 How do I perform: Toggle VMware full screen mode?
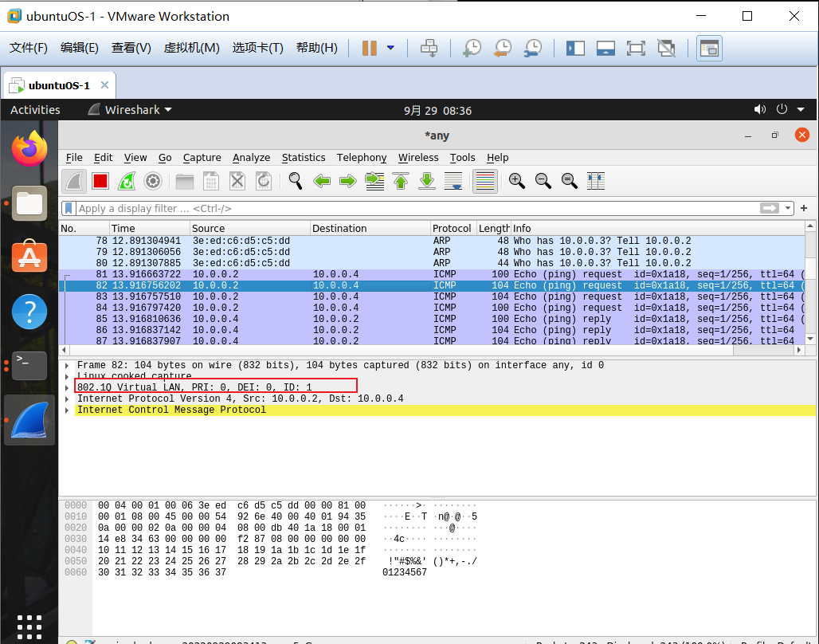click(636, 49)
